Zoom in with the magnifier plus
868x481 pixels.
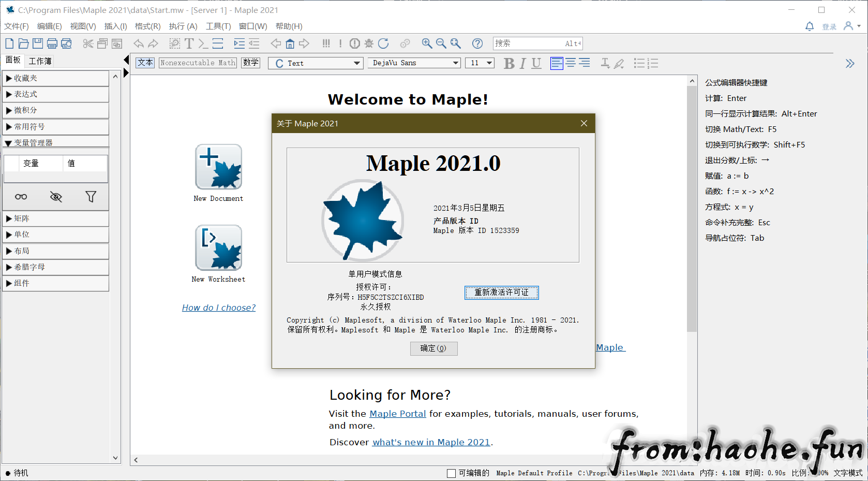click(427, 43)
